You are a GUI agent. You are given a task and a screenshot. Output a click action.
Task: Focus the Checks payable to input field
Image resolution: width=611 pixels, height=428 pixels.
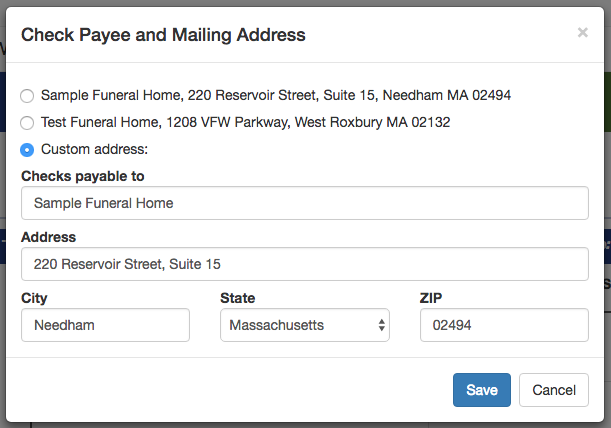tap(304, 203)
